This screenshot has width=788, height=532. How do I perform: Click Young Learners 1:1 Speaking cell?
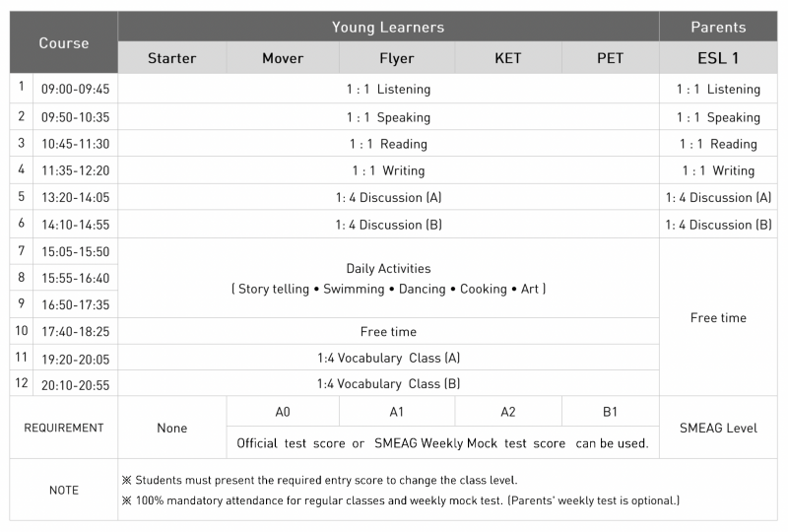[388, 117]
